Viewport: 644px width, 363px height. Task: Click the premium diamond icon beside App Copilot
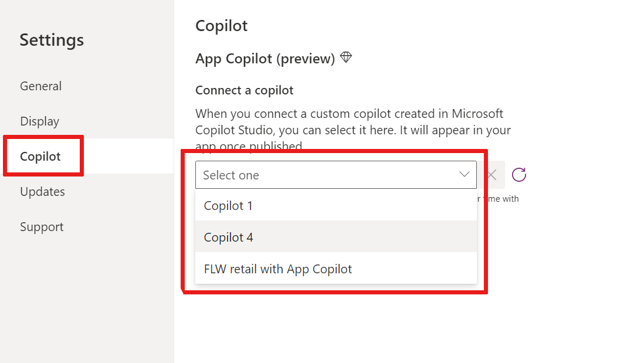coord(346,57)
